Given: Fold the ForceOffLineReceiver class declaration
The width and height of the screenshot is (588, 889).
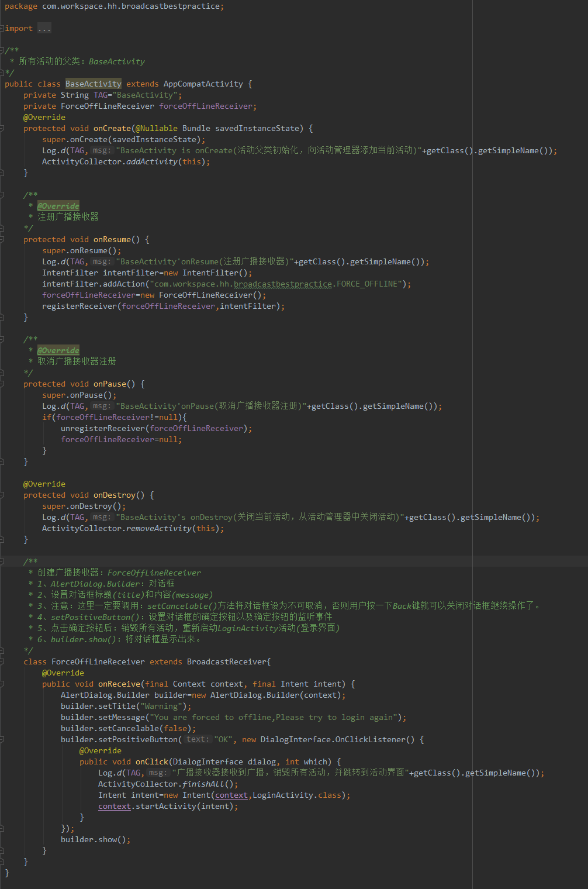Looking at the screenshot, I should [2, 661].
